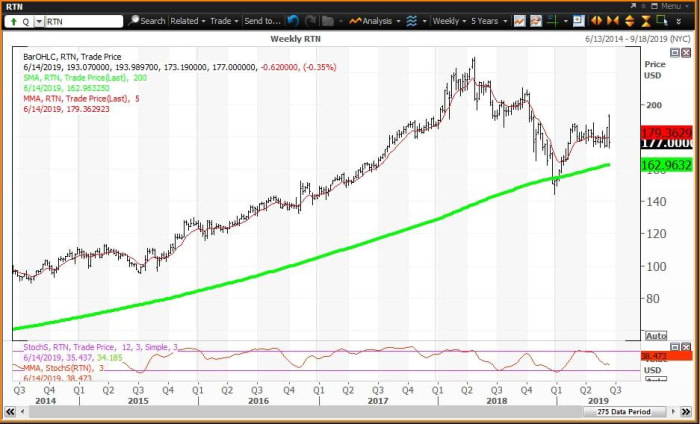Jump to chart end with double-right arrow
The width and height of the screenshot is (700, 424).
pyautogui.click(x=685, y=412)
